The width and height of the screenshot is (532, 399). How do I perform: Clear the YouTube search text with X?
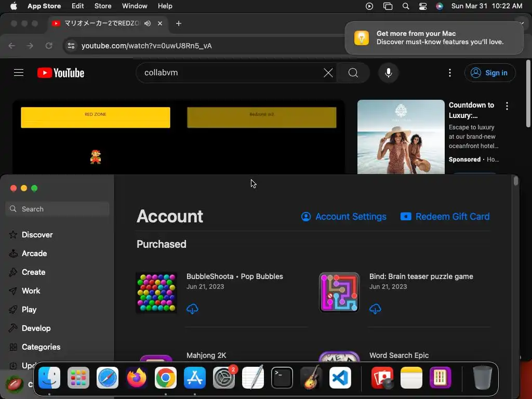tap(328, 73)
